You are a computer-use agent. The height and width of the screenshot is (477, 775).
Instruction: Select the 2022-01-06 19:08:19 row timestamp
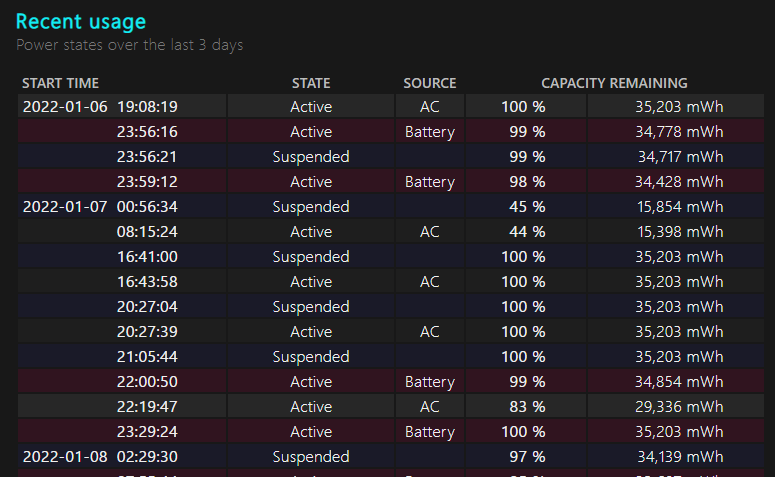click(x=100, y=107)
